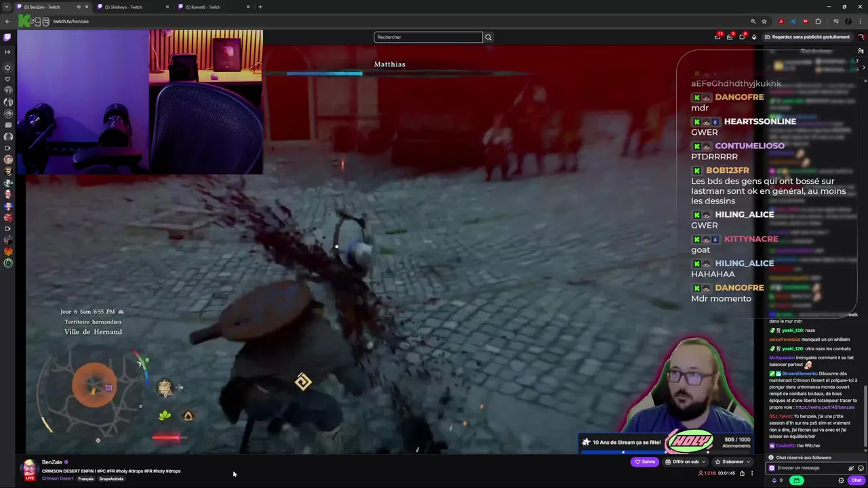Open the Adobe Acrobat extension

point(781,21)
